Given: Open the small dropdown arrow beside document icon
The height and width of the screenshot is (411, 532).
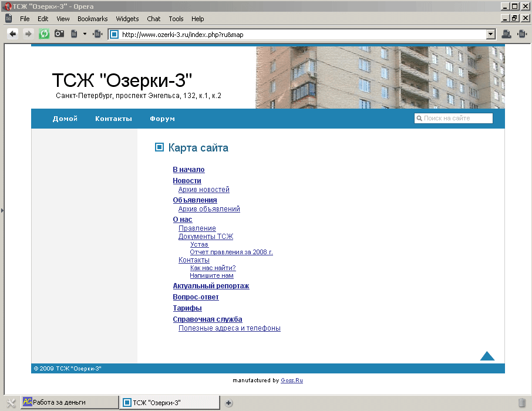Looking at the screenshot, I should point(85,34).
